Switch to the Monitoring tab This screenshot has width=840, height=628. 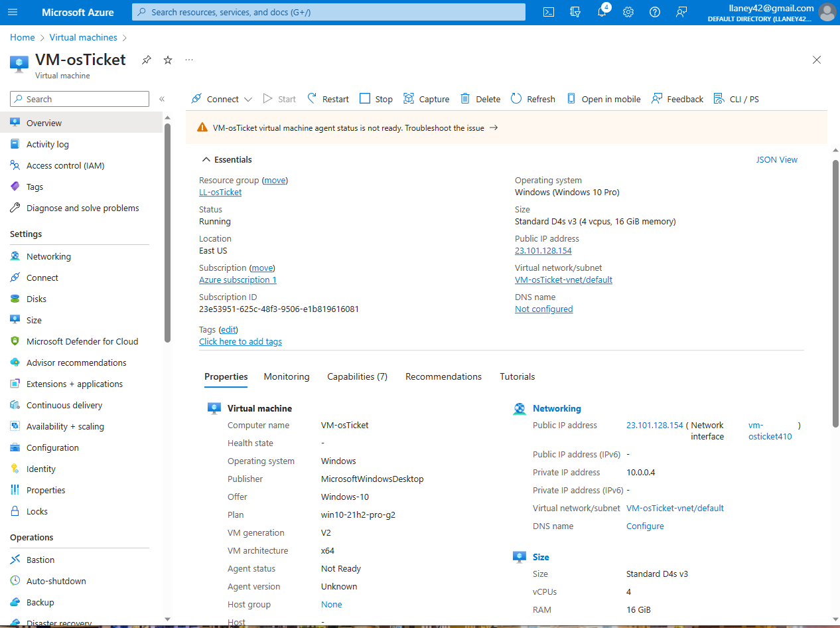[286, 376]
